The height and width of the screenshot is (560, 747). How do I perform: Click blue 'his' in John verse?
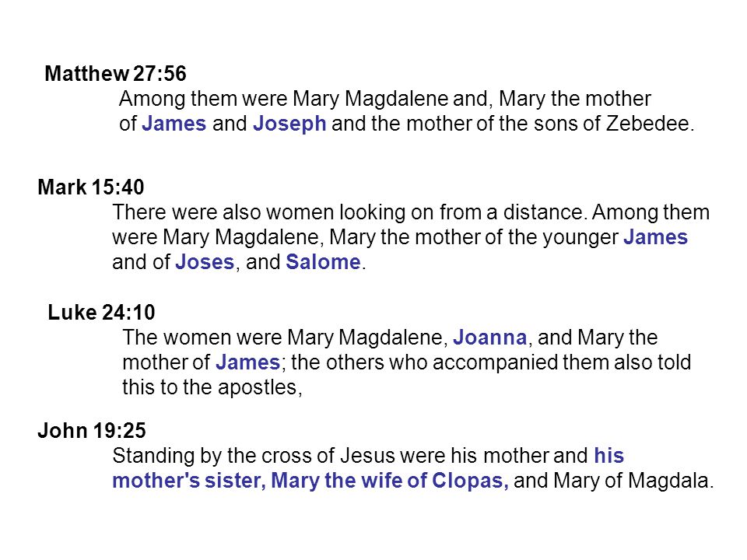608,456
